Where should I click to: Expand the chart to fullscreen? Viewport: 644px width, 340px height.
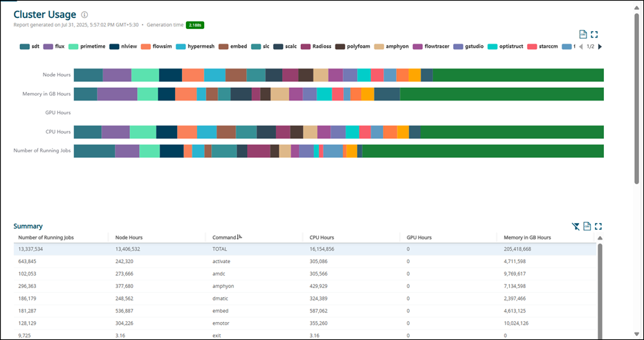pyautogui.click(x=594, y=34)
